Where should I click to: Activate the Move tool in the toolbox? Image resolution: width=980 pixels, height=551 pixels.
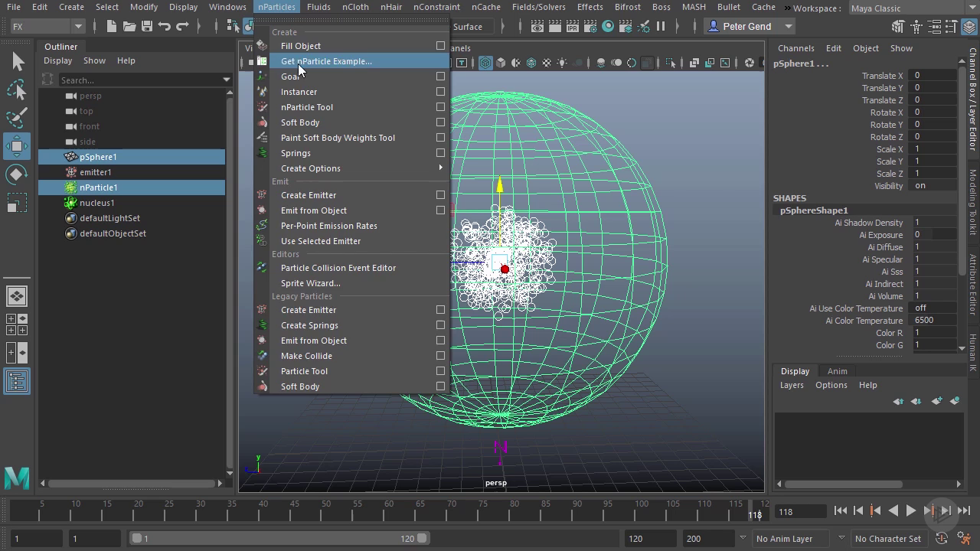(17, 146)
